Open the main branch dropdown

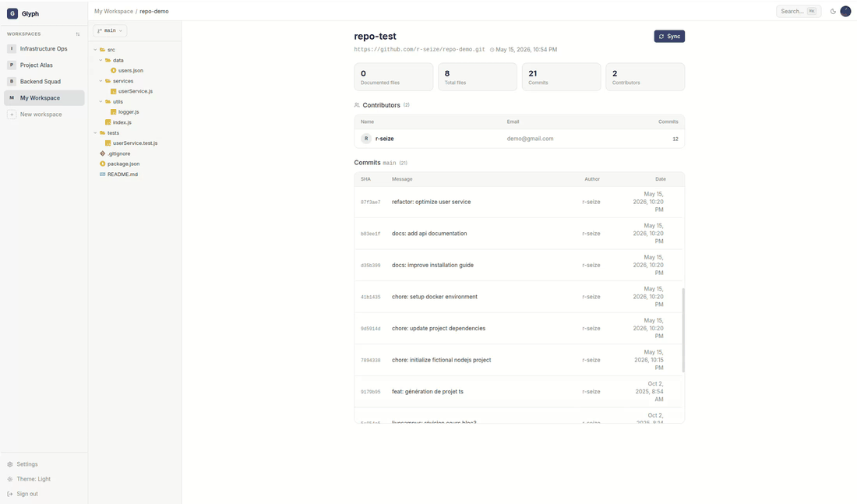(x=110, y=30)
